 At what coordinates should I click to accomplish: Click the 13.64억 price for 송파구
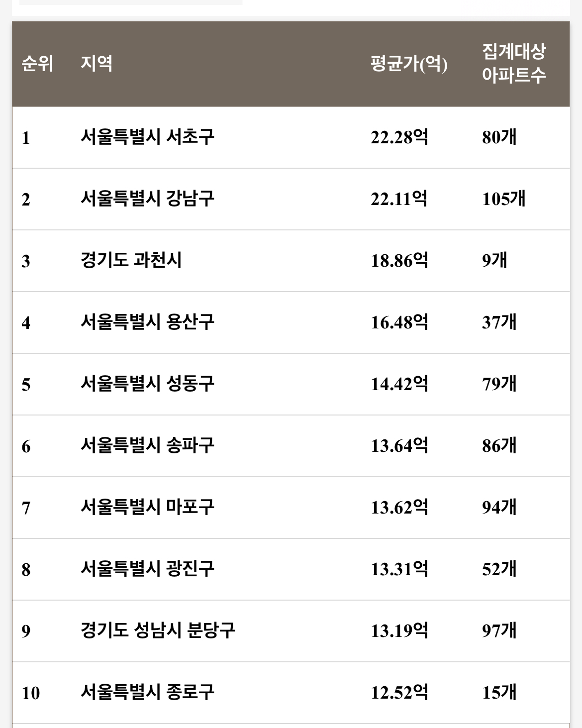399,445
